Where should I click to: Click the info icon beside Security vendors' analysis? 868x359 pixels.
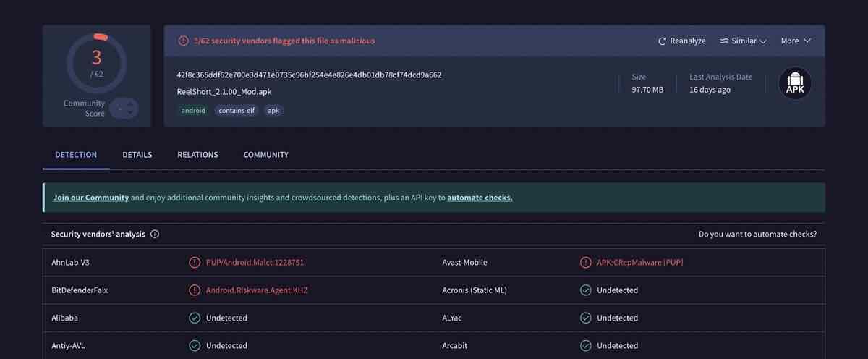point(155,235)
